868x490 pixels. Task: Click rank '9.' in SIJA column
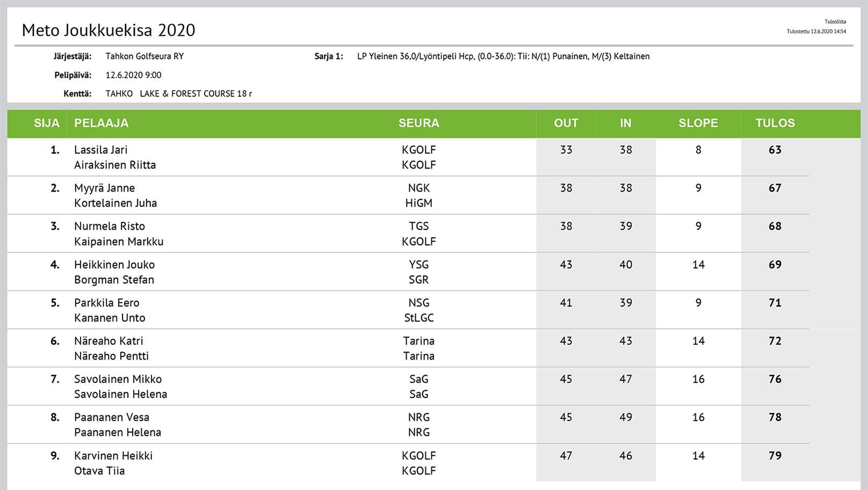tap(55, 456)
